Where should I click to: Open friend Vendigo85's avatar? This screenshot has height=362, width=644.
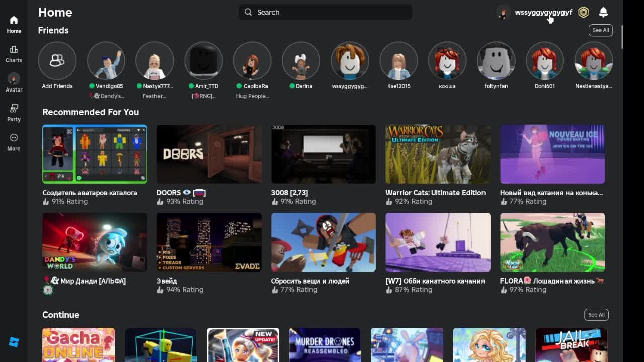point(106,61)
